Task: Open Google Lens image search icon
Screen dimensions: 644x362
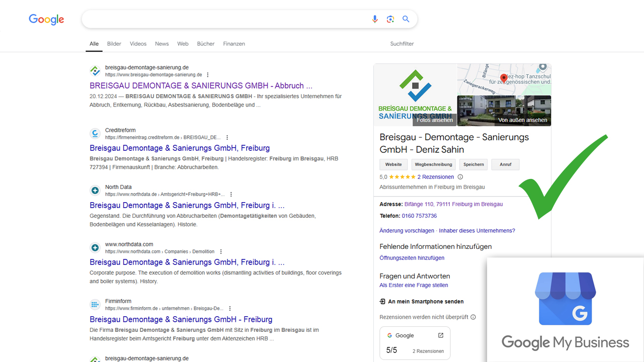Action: tap(390, 19)
